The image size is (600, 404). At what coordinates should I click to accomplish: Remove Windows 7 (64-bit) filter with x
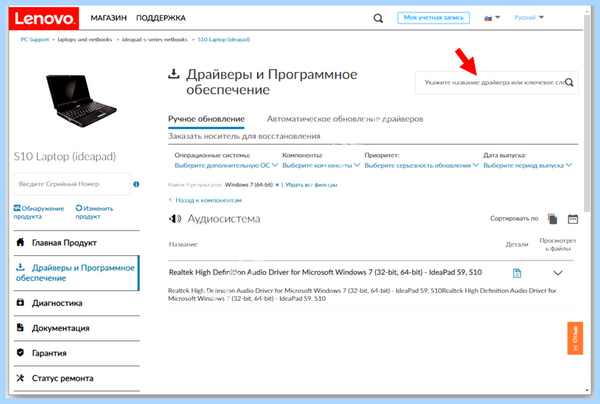coord(277,185)
